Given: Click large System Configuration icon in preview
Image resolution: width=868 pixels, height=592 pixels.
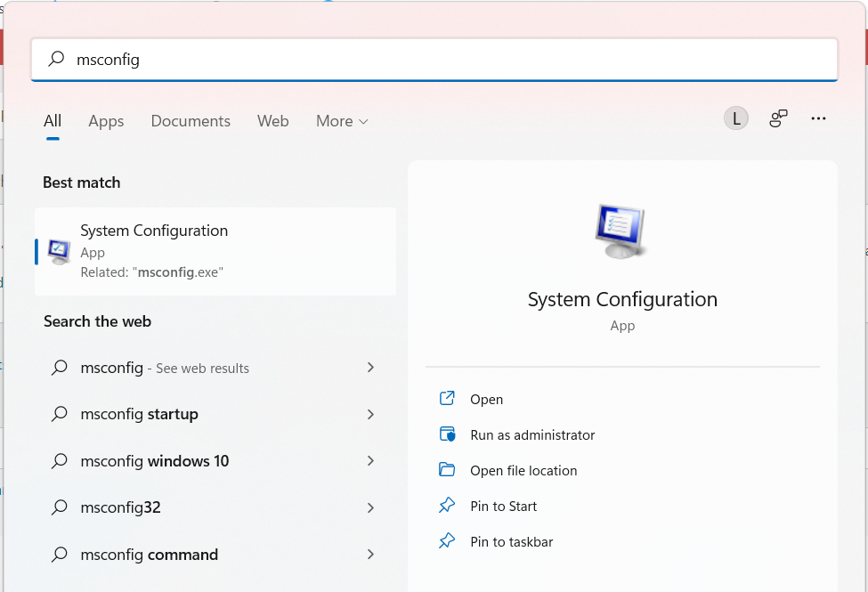Looking at the screenshot, I should pyautogui.click(x=621, y=231).
